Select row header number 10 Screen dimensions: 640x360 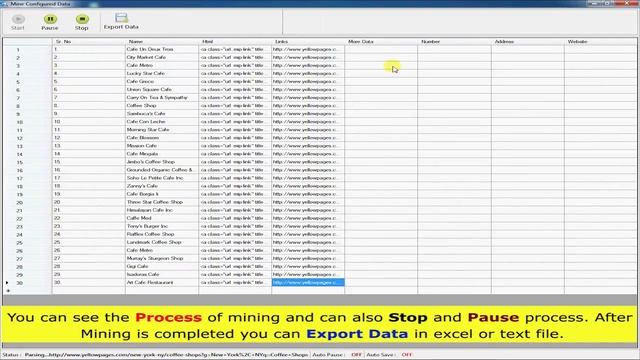pos(27,122)
